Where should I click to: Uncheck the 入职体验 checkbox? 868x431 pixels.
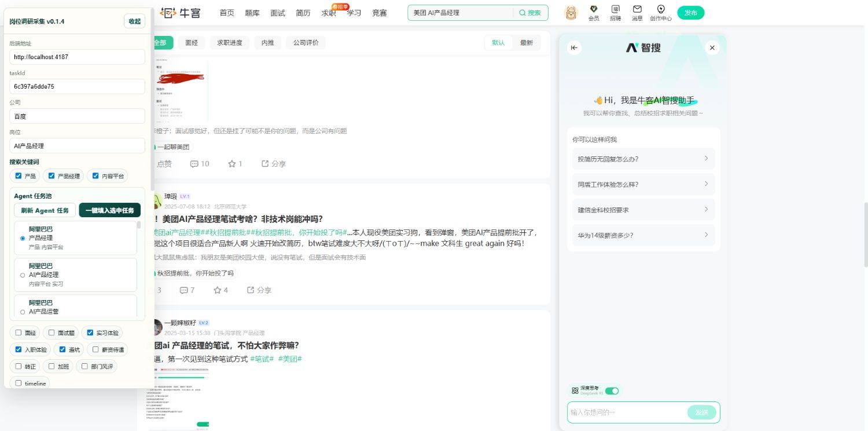19,350
